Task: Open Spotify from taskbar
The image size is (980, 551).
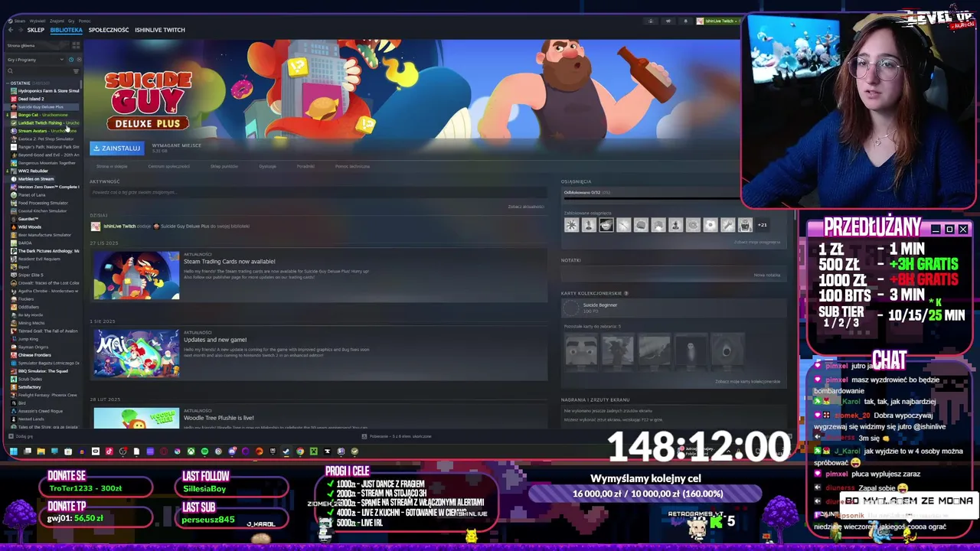Action: [204, 452]
